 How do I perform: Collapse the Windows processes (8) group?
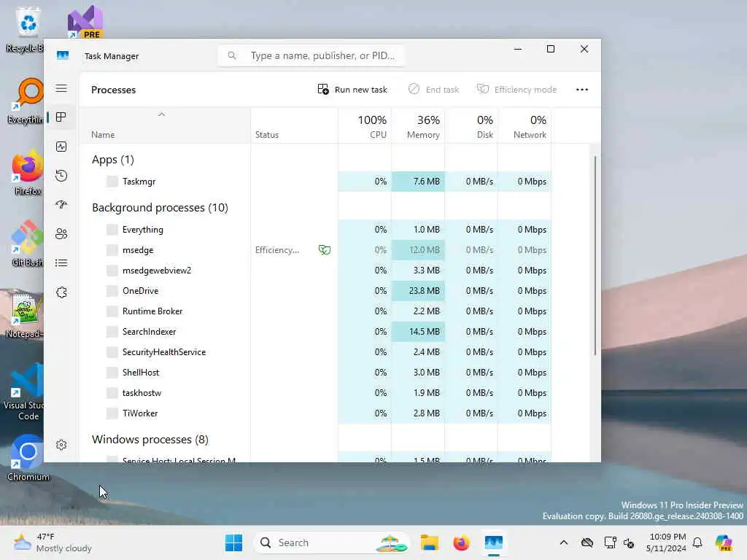pyautogui.click(x=150, y=439)
